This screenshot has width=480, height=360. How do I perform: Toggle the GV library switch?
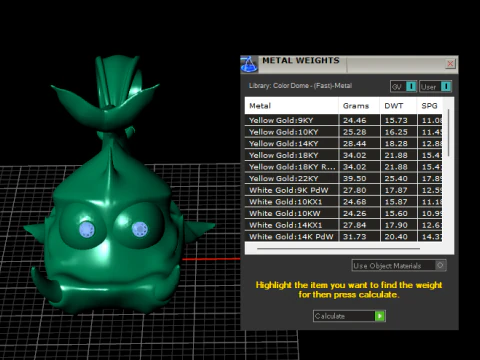pyautogui.click(x=403, y=87)
